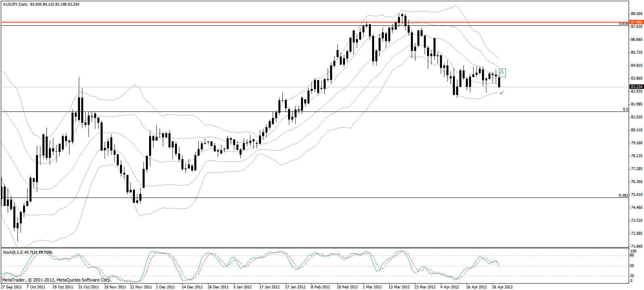Viewport: 644px width, 290px height.
Task: Click 76.360 on the price axis
Action: pyautogui.click(x=637, y=182)
